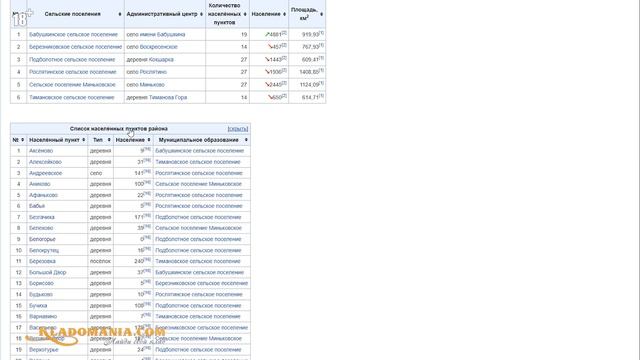Open municipality link in Борисово row
The width and height of the screenshot is (640, 360).
(202, 284)
